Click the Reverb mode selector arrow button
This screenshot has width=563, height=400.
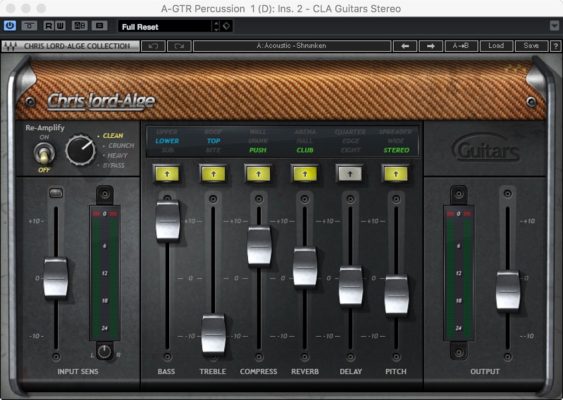coord(305,174)
